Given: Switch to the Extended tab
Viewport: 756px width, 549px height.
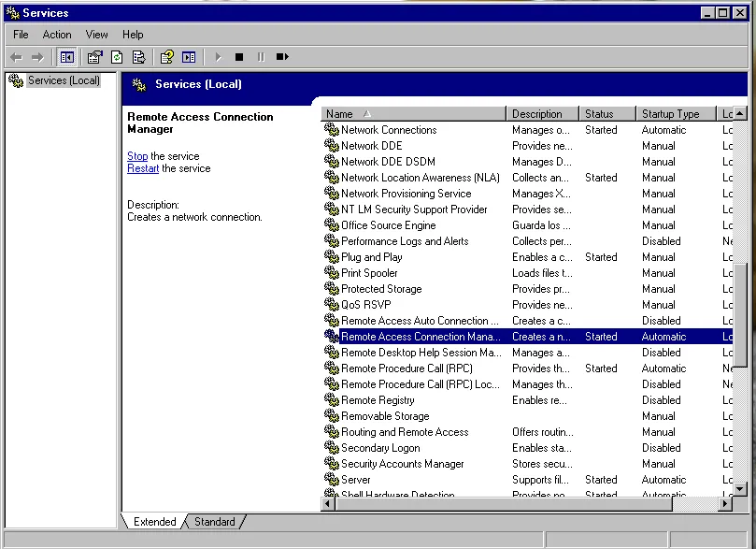Looking at the screenshot, I should click(x=154, y=522).
